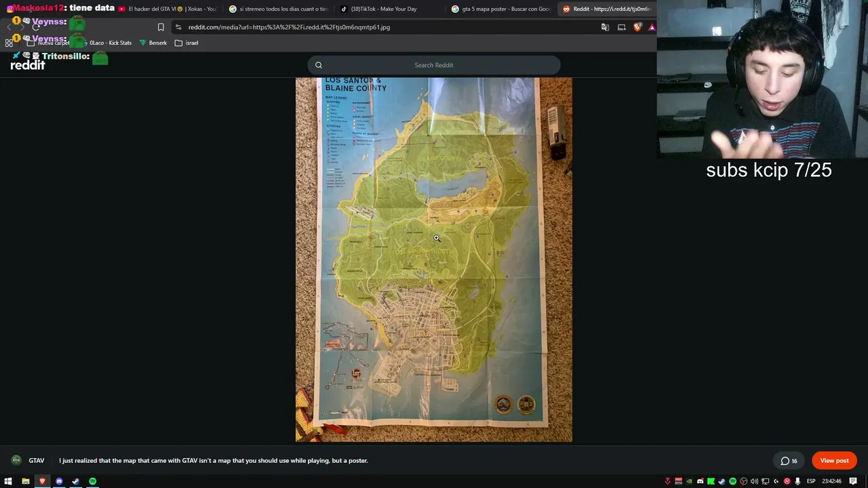Screen dimensions: 868x488
Task: Open the translate page icon in address bar
Action: [605, 27]
